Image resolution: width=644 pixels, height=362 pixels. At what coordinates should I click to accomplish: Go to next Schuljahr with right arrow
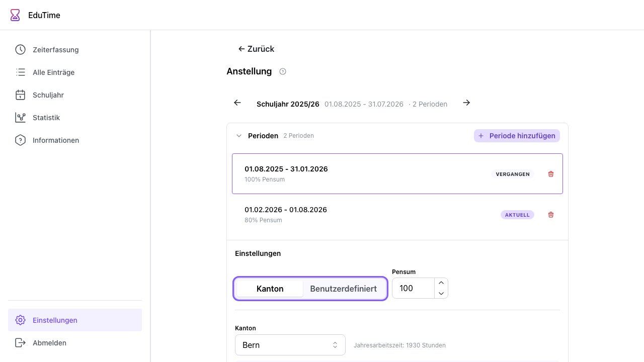[466, 103]
